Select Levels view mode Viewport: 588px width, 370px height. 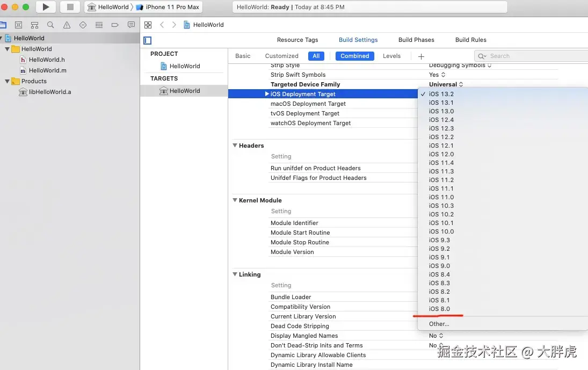(x=391, y=56)
